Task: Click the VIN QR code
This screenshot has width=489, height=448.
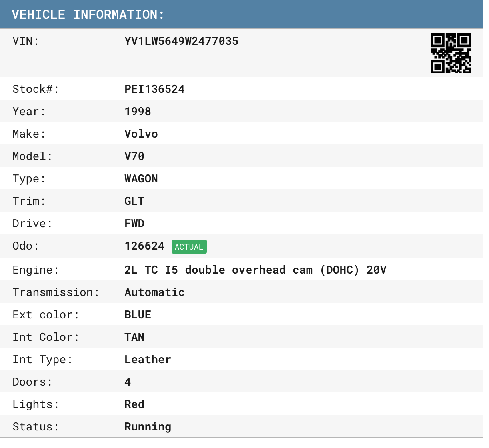Action: click(x=450, y=53)
